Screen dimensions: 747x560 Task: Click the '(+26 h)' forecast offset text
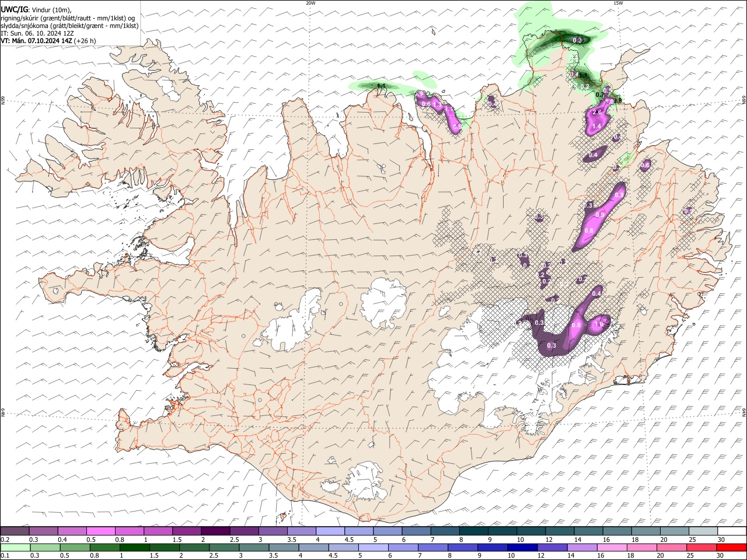click(85, 41)
